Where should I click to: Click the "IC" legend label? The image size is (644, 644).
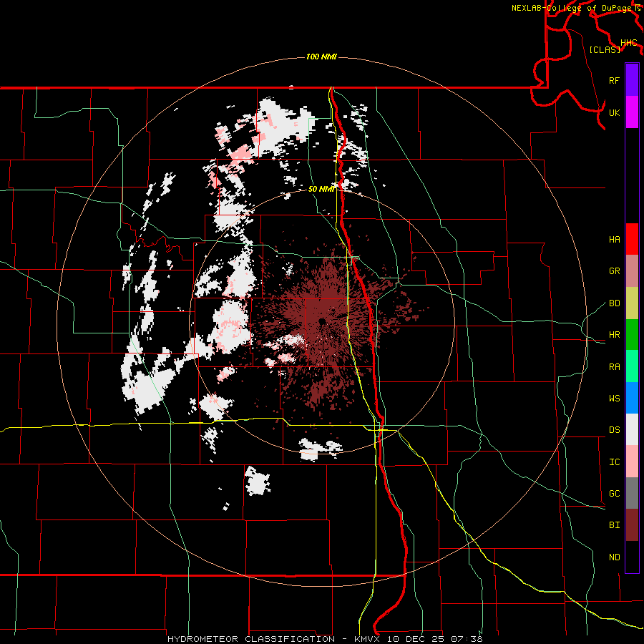point(614,462)
